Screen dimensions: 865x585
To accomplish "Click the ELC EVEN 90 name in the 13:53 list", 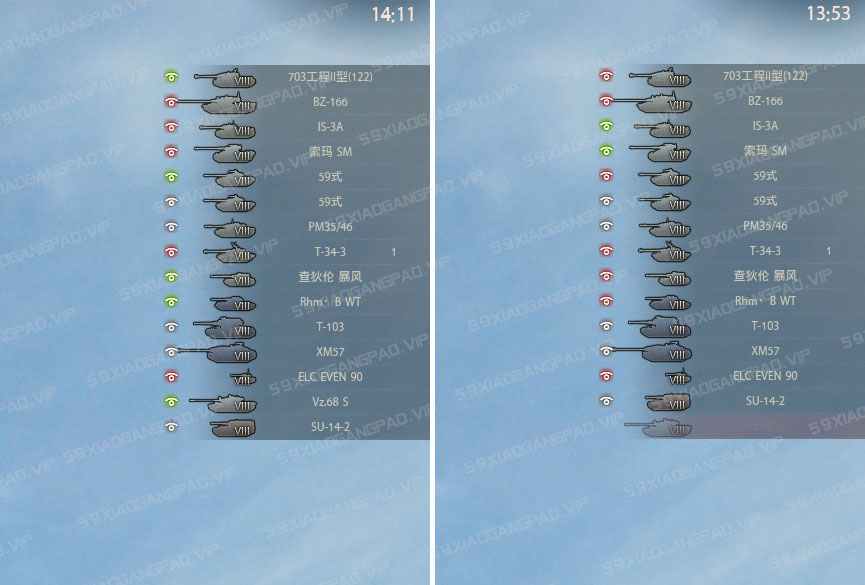I will tap(765, 376).
